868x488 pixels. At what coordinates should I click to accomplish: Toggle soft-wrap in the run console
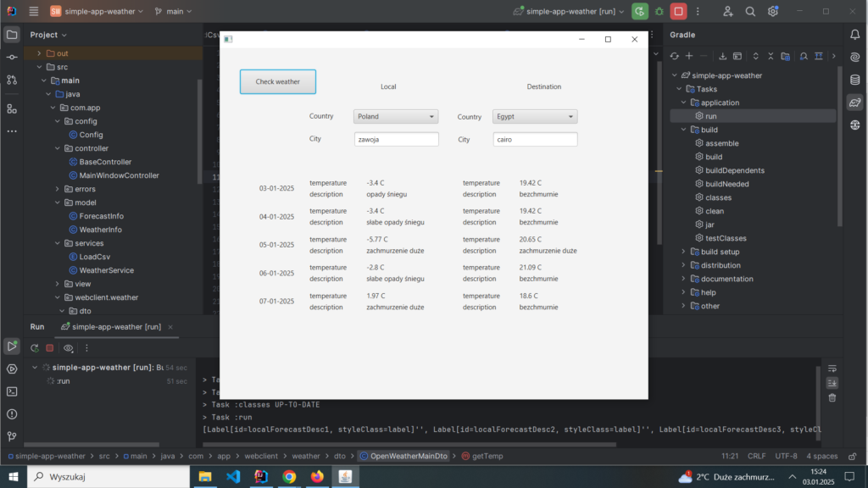832,369
